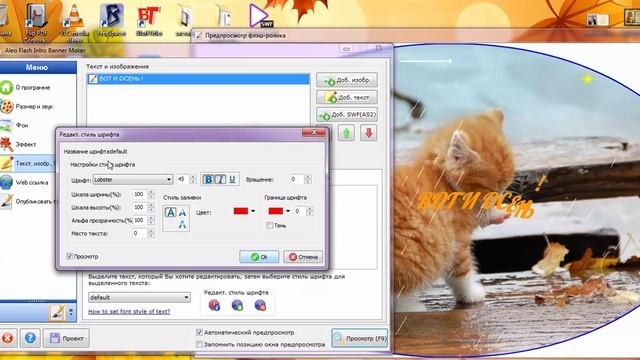Click the font size field showing 45

pos(182,179)
